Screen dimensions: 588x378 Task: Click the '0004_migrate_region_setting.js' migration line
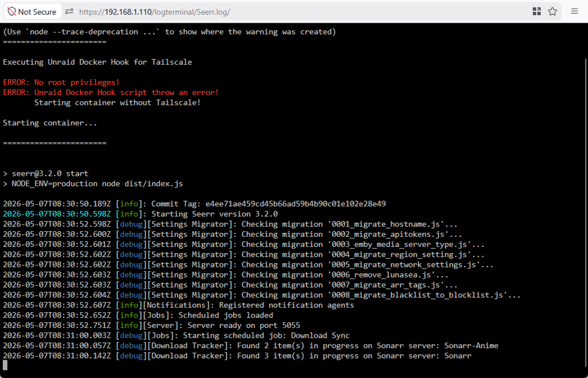click(244, 254)
